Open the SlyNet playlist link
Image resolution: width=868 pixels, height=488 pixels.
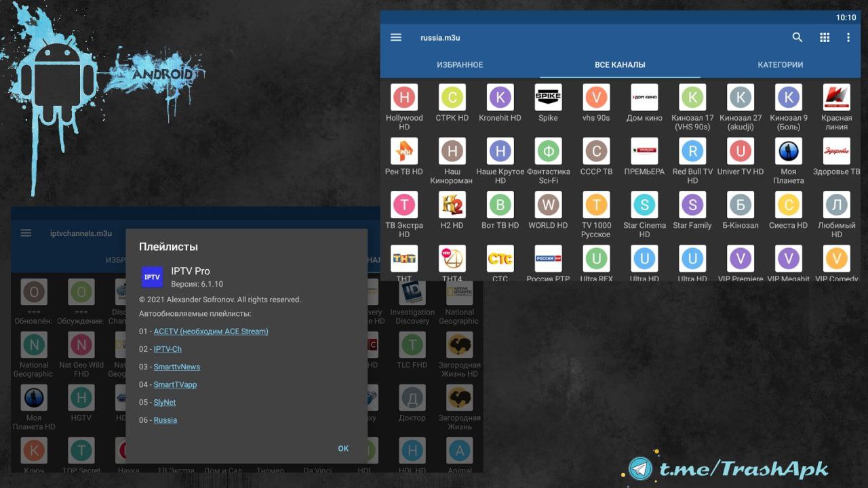pyautogui.click(x=165, y=402)
